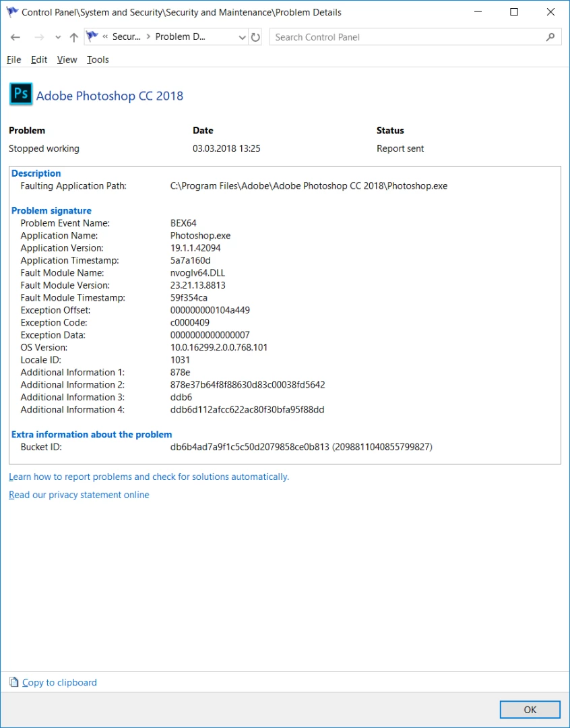Click application version 19.1.1.42094

point(195,248)
